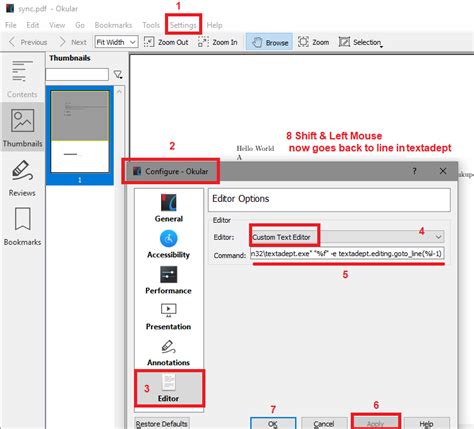Select page 1 thumbnail
The width and height of the screenshot is (474, 429).
(x=80, y=135)
